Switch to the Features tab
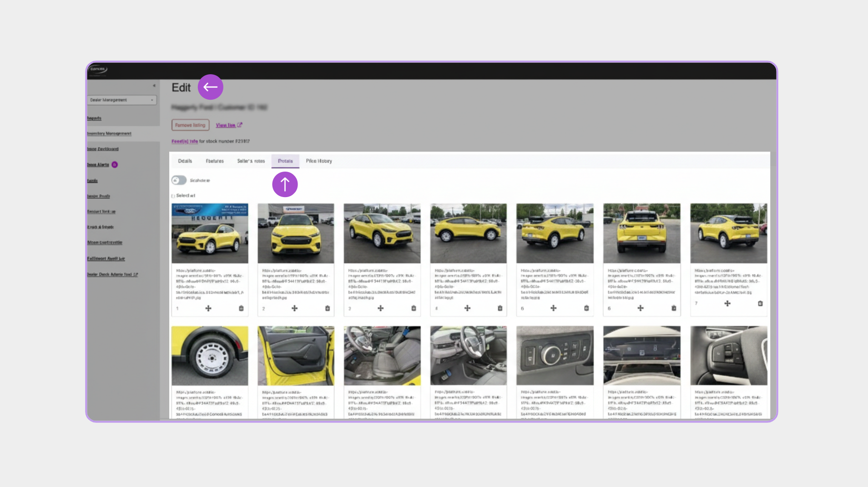The image size is (868, 487). [x=215, y=161]
